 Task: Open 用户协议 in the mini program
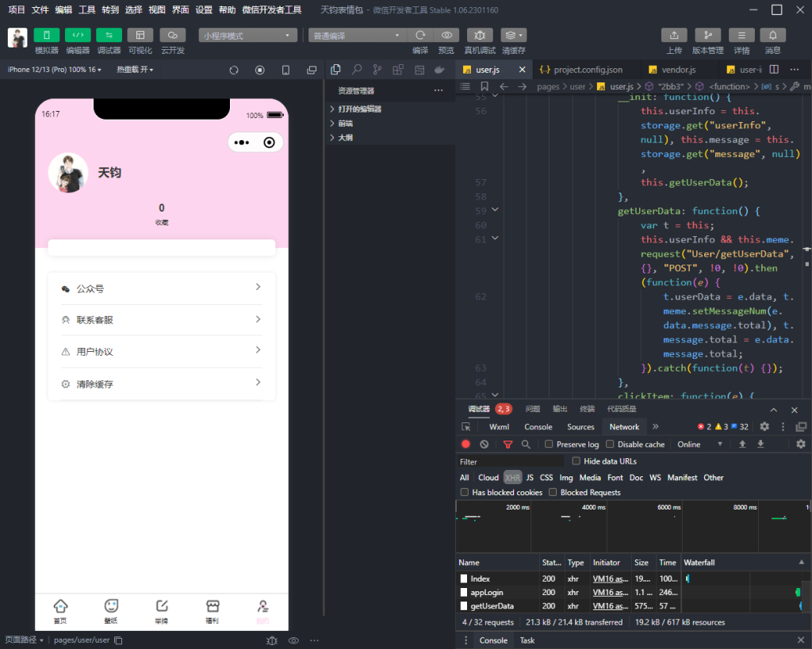162,351
